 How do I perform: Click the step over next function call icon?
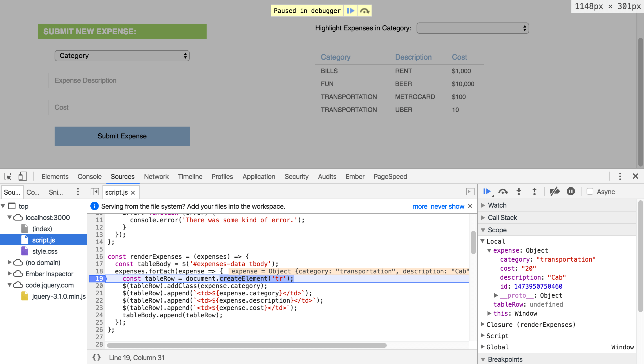[503, 191]
